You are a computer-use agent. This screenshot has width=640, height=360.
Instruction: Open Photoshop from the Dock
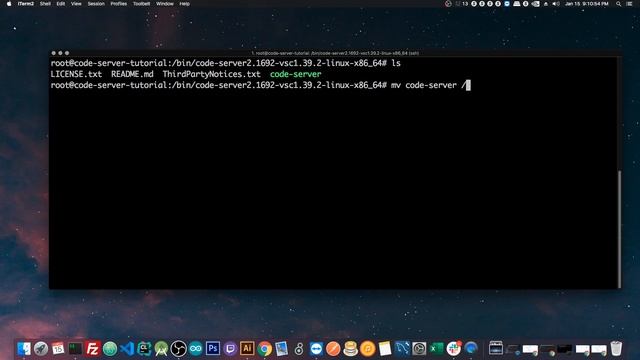coord(213,349)
